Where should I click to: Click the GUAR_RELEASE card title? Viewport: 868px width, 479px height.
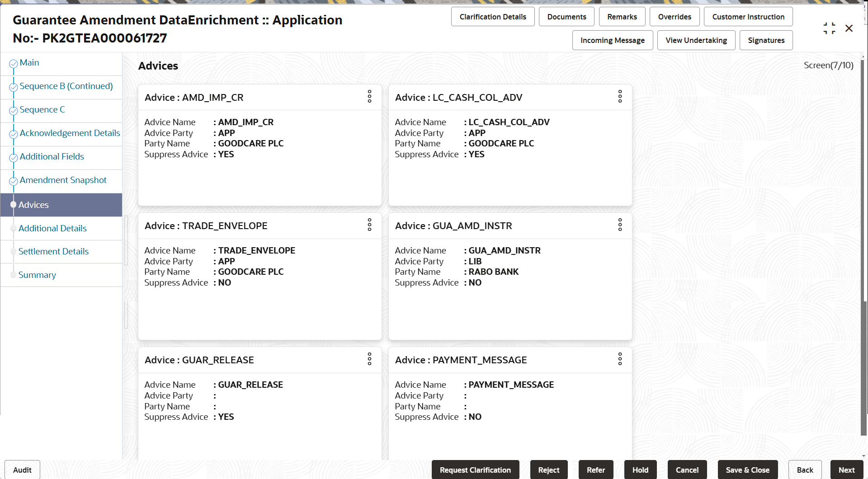199,360
